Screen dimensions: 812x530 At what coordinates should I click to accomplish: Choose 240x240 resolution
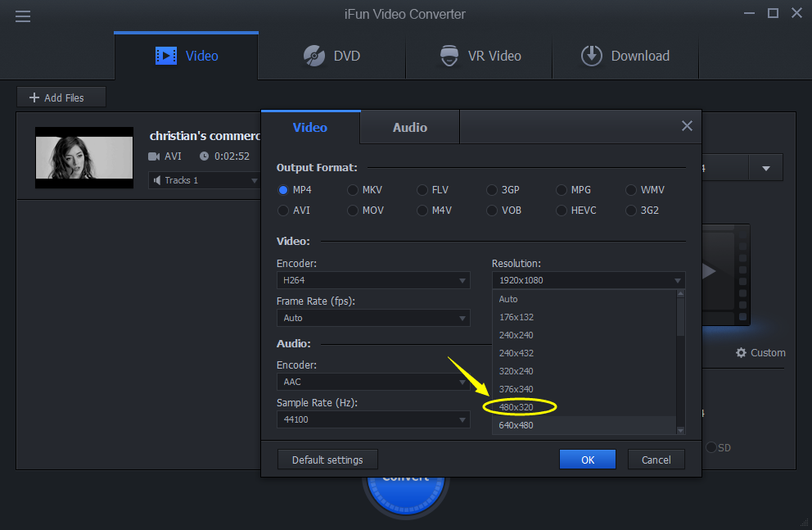584,335
